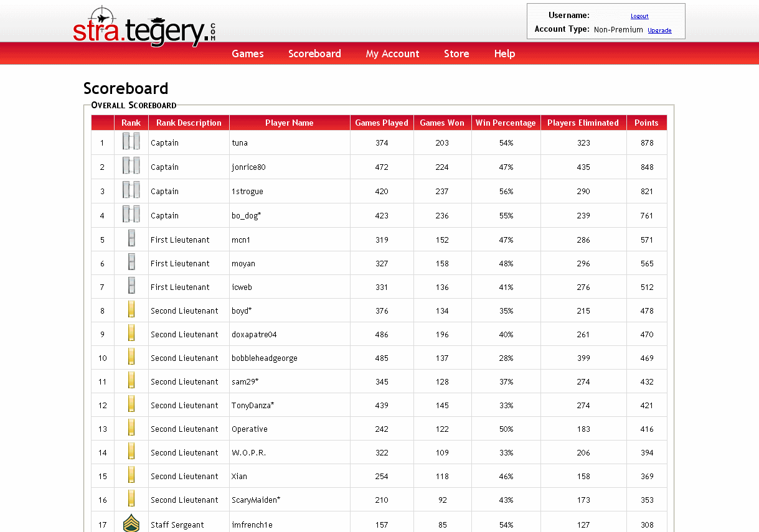Click Staff Sergeant chevron for imfrench1e
Screen dimensions: 759x532
point(131,523)
